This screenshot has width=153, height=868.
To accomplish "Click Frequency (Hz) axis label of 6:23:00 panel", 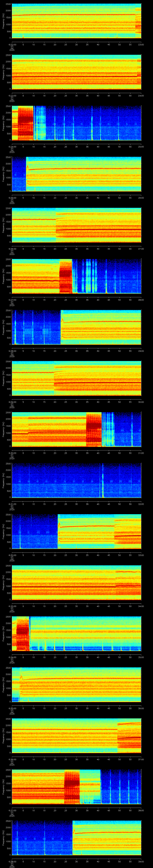I will (3, 72).
